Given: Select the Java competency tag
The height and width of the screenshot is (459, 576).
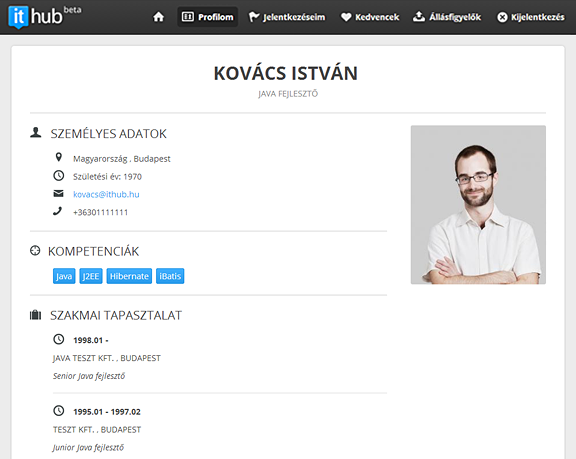Looking at the screenshot, I should 64,276.
